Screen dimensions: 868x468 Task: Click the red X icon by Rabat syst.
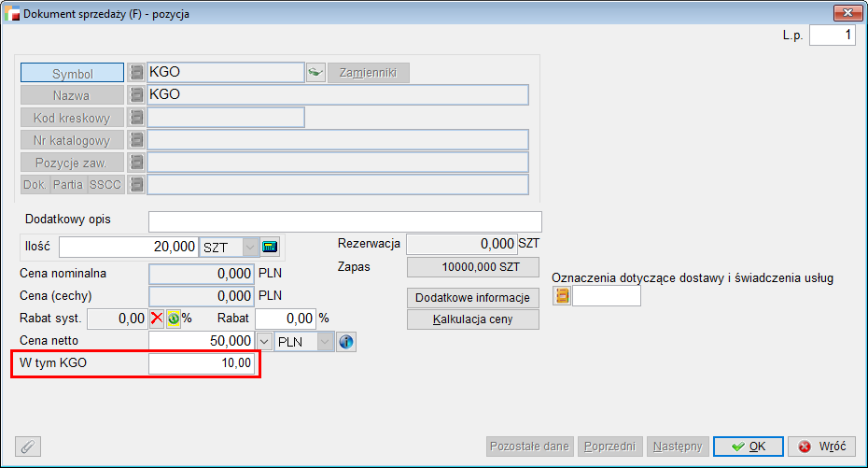coord(157,319)
